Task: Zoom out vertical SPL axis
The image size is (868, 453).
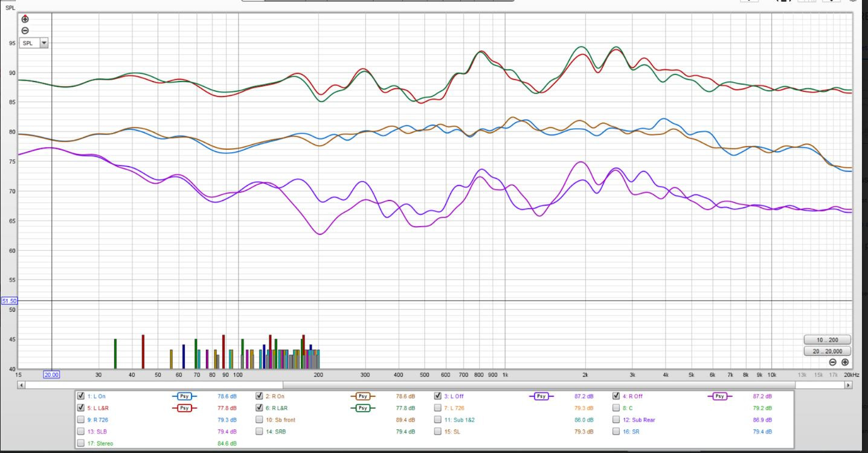Action: (25, 31)
